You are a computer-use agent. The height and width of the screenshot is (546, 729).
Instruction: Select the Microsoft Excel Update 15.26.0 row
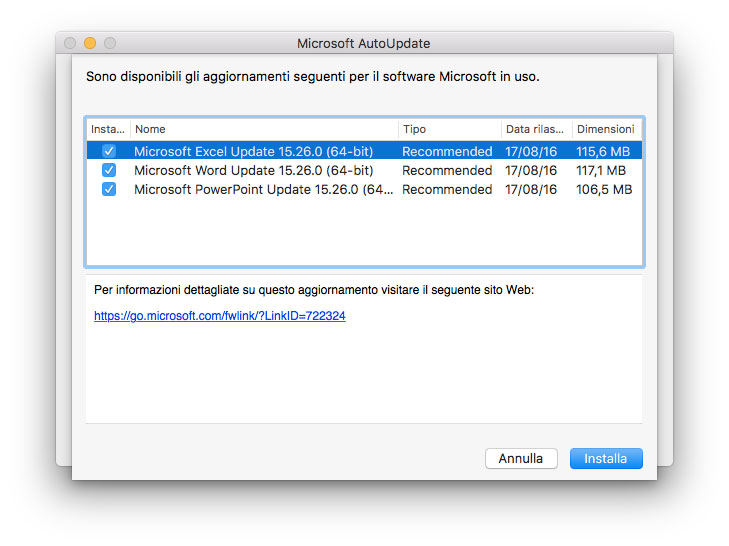(x=253, y=152)
